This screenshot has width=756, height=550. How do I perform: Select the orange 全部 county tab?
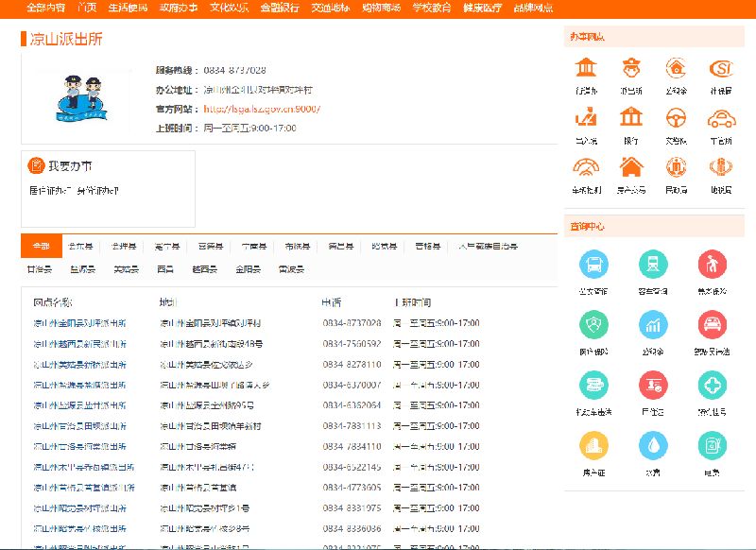[x=42, y=247]
